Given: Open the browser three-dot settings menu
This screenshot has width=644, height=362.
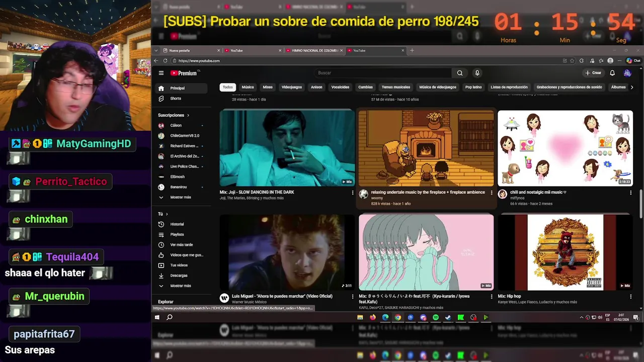Looking at the screenshot, I should click(619, 61).
